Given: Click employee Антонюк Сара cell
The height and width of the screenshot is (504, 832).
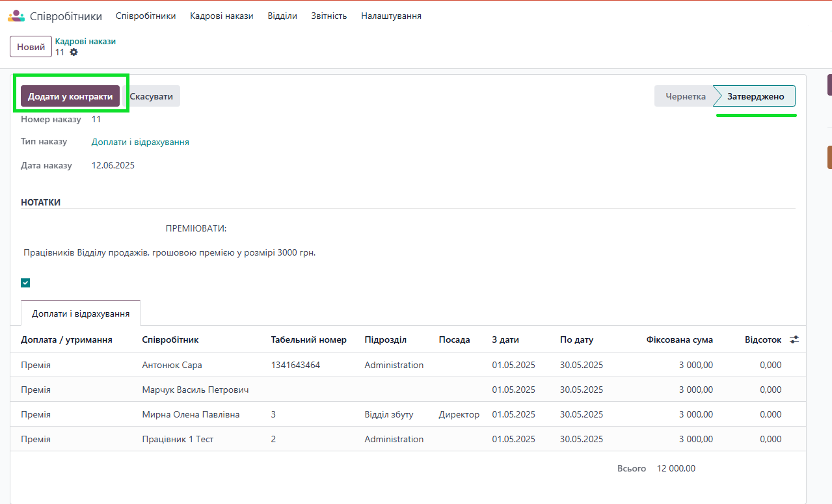Looking at the screenshot, I should [x=172, y=365].
